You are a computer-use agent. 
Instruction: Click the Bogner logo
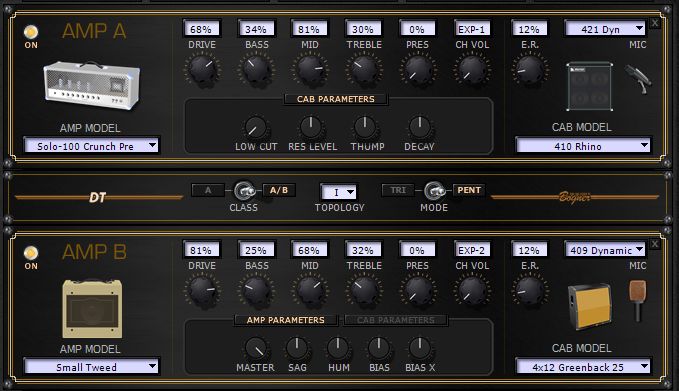coord(575,197)
